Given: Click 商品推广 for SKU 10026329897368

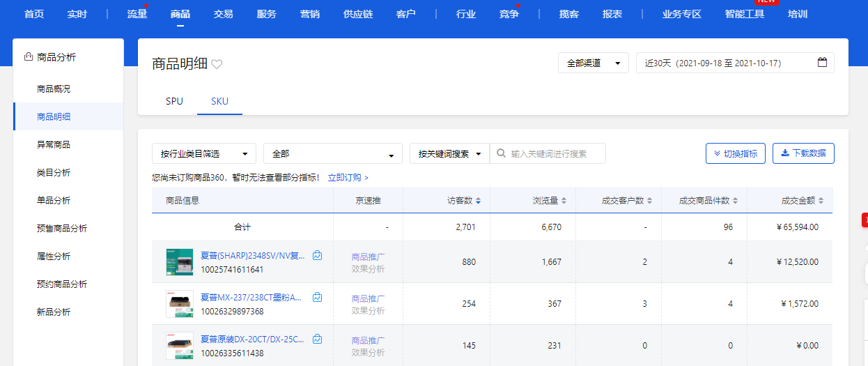Looking at the screenshot, I should pyautogui.click(x=369, y=298).
